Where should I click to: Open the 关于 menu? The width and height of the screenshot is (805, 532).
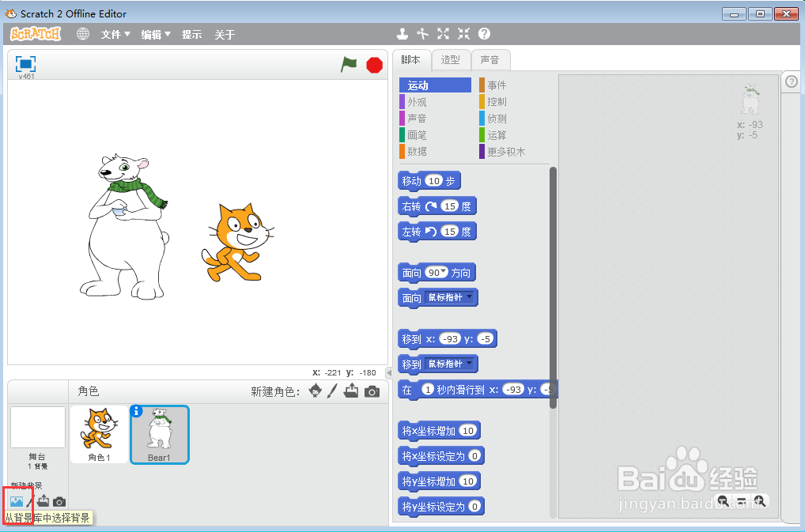(225, 34)
